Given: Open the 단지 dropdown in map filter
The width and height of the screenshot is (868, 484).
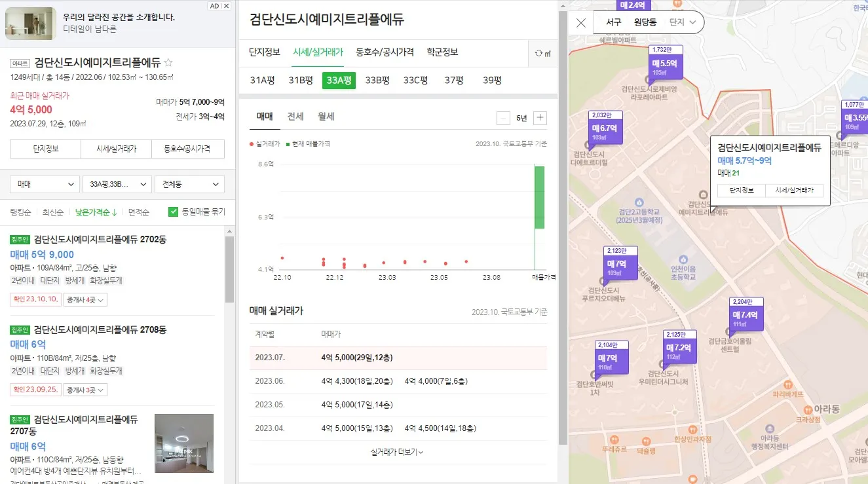Looking at the screenshot, I should [681, 22].
